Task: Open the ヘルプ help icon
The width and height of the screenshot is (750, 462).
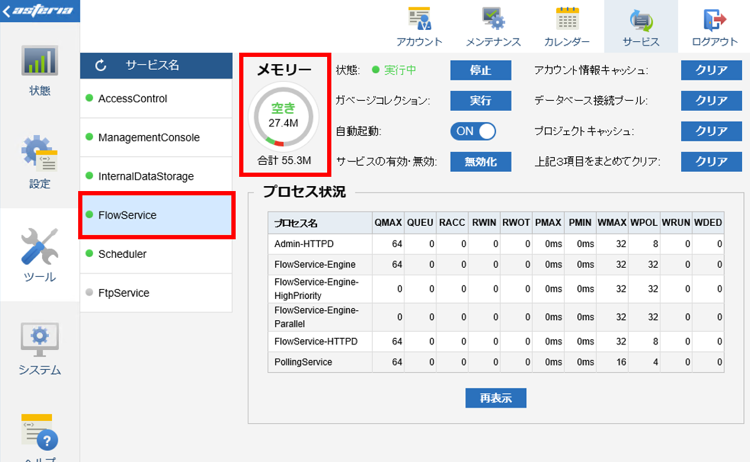Action: [x=40, y=432]
